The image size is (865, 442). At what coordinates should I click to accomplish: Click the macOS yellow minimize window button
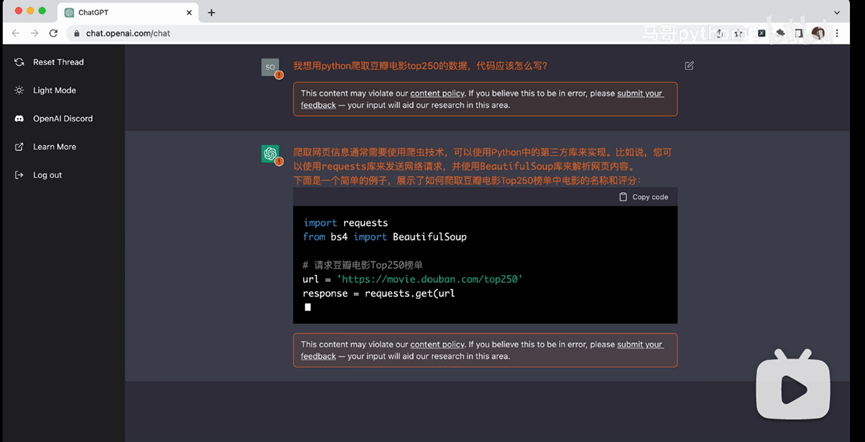click(30, 11)
